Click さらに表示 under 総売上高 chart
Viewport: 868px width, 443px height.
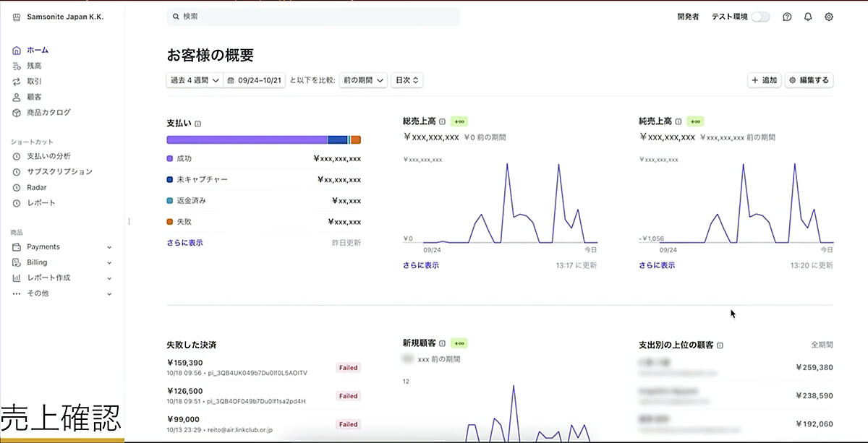point(421,265)
